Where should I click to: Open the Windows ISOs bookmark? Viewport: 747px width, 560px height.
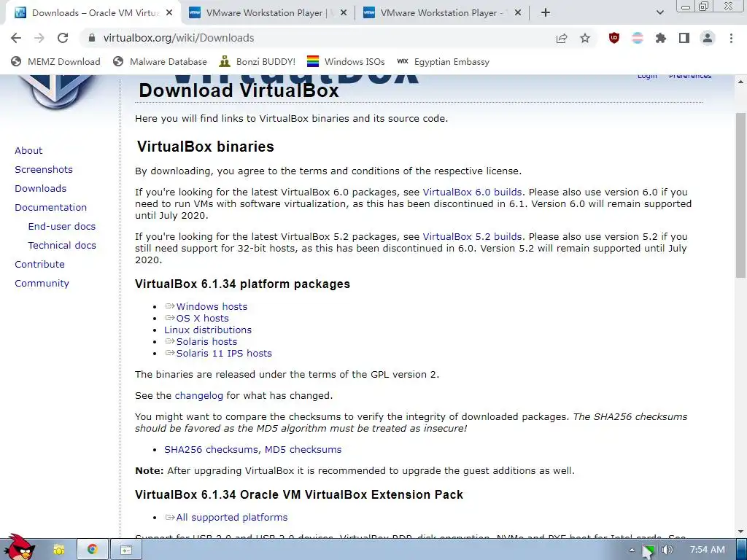[346, 61]
